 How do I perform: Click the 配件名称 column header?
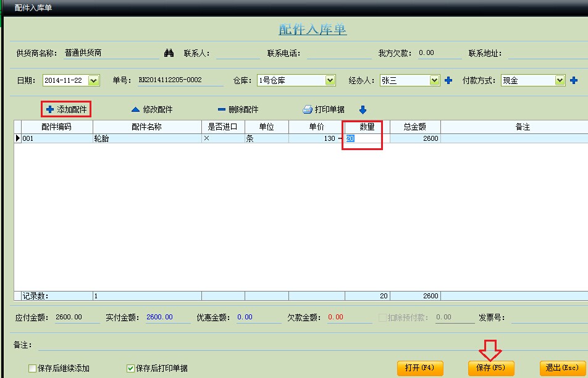[147, 127]
